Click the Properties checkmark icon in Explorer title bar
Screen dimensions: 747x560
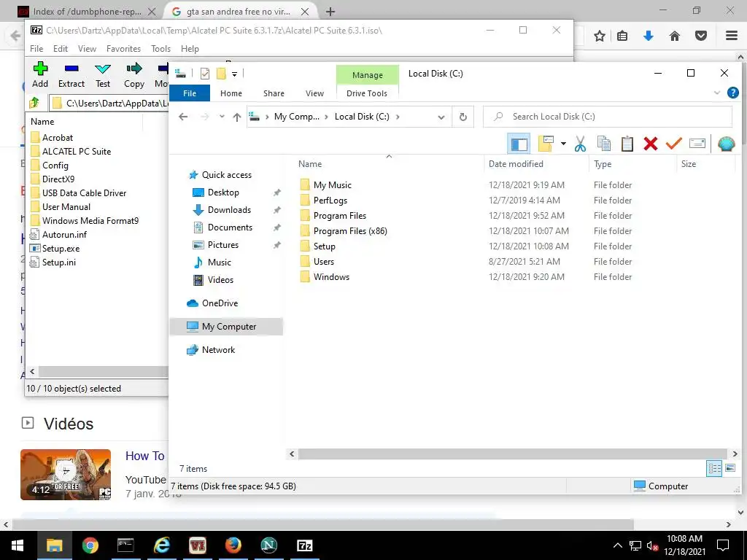[x=205, y=74]
